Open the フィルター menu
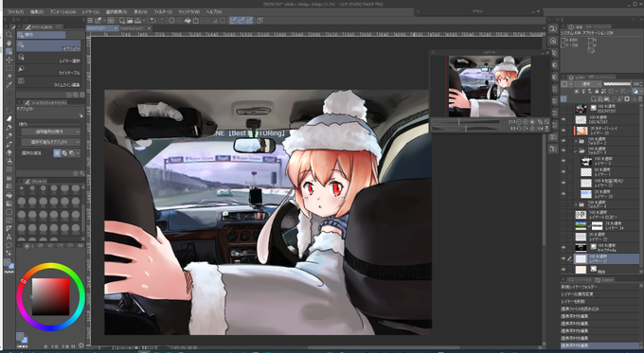Screen dimensions: 644x353 (163, 12)
